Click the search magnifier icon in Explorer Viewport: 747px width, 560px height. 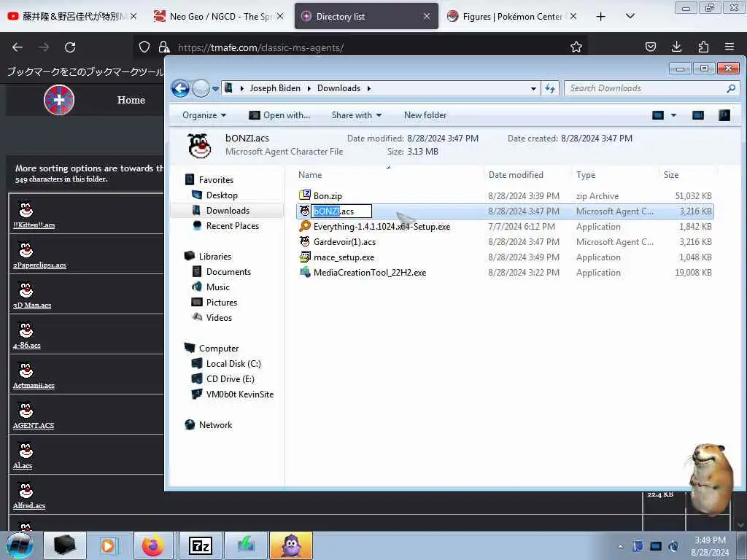731,88
